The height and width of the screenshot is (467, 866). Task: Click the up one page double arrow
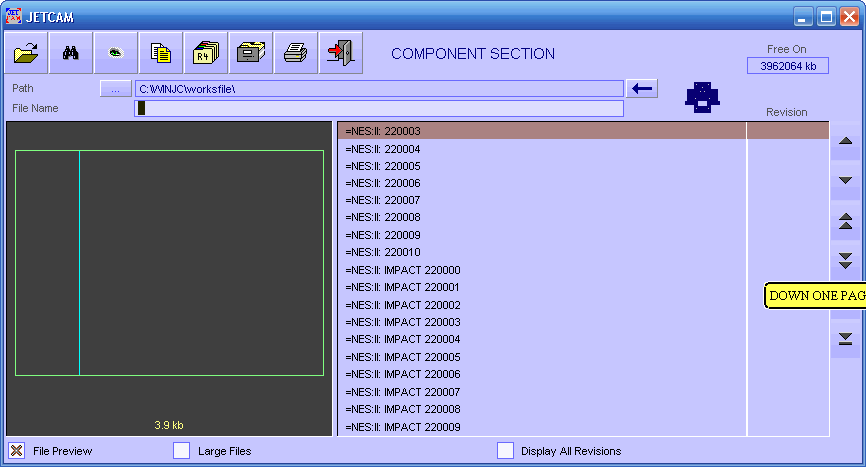coord(845,221)
